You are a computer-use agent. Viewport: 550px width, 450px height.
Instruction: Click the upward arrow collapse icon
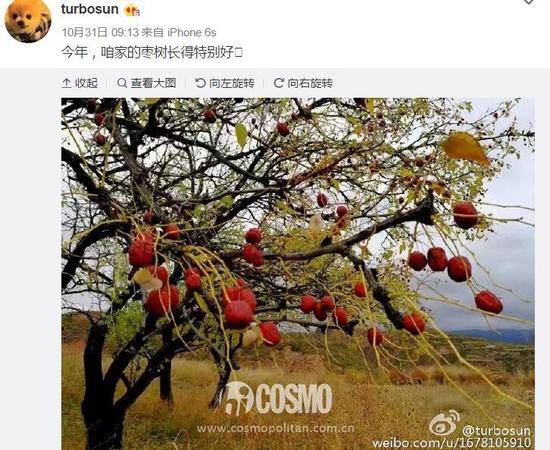point(66,83)
